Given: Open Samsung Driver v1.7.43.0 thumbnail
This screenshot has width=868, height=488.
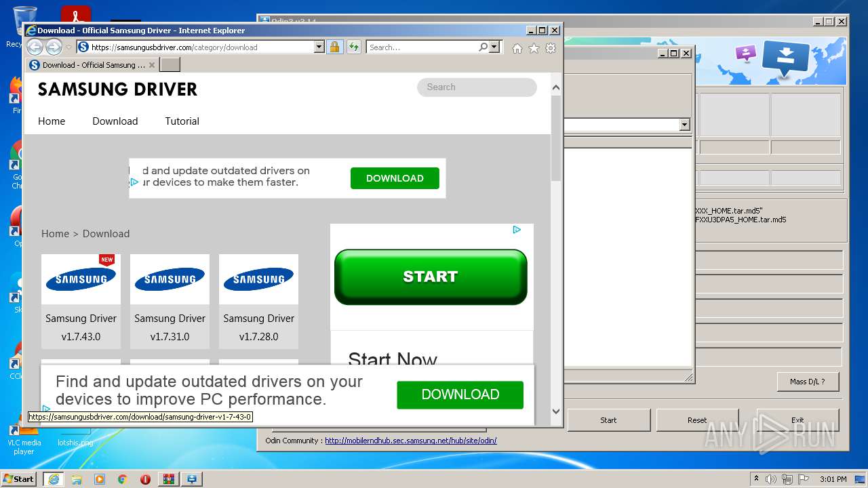Looking at the screenshot, I should point(81,279).
